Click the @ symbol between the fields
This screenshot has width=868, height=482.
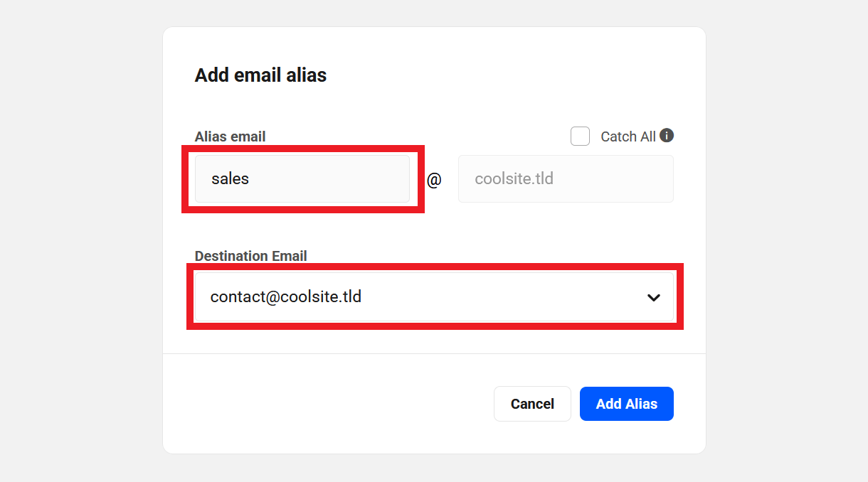tap(434, 180)
